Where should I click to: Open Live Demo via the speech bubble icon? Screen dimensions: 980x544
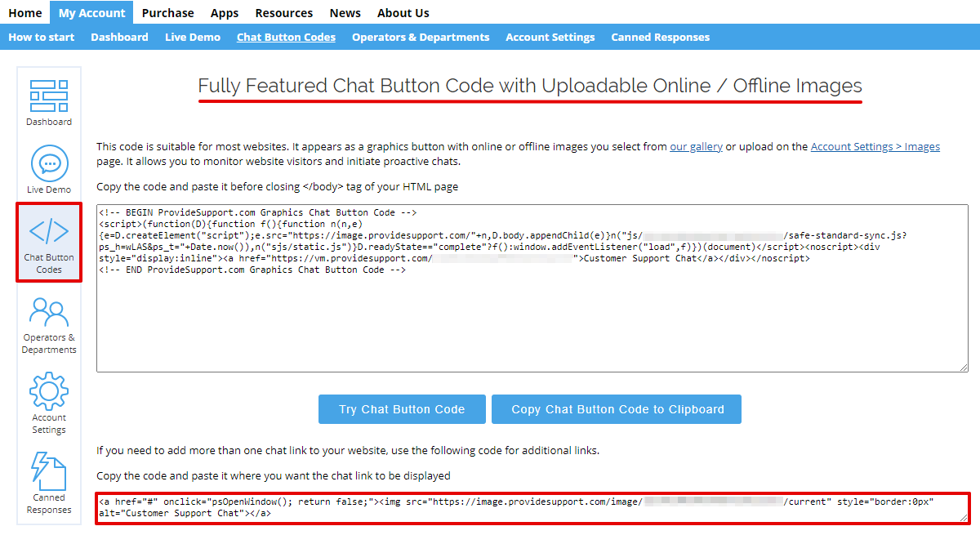(x=48, y=163)
